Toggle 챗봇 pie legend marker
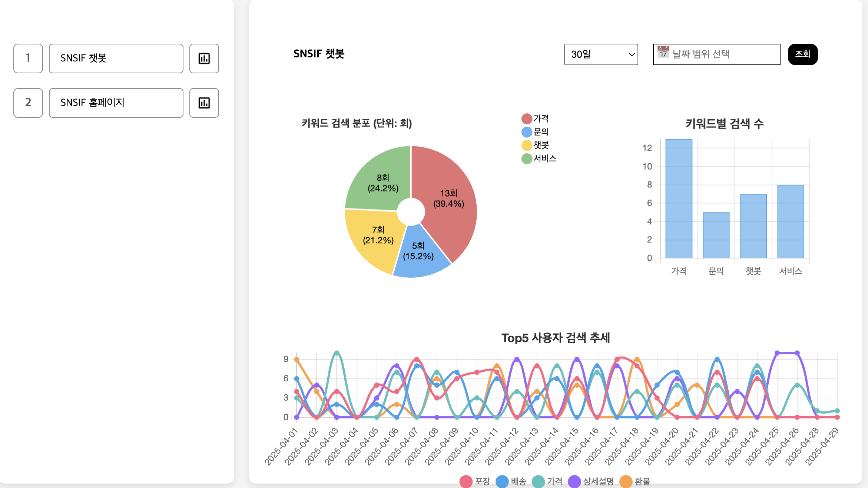Image resolution: width=868 pixels, height=488 pixels. coord(527,145)
